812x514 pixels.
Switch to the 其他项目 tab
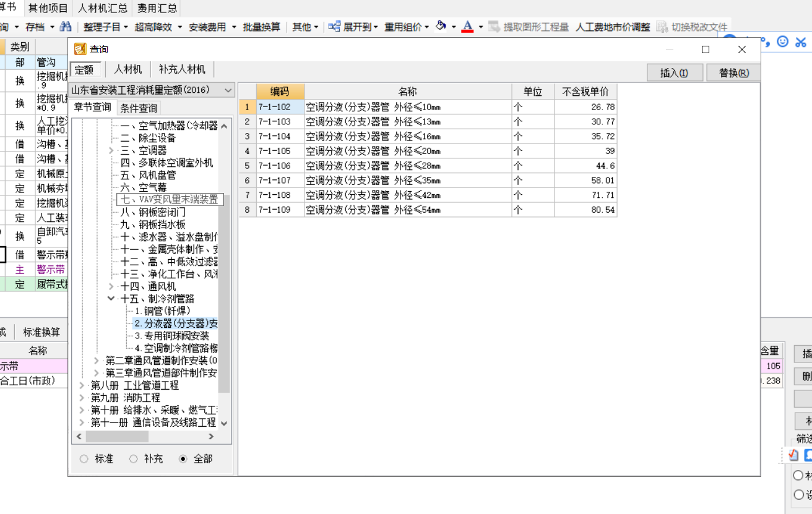(48, 8)
